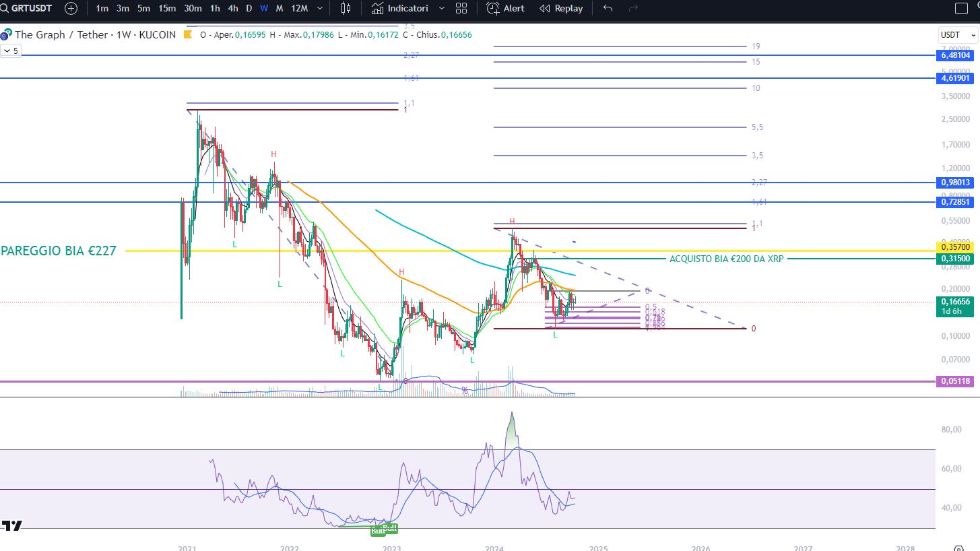This screenshot has height=551, width=980.
Task: Click the purple 0,05118 price label
Action: point(956,381)
